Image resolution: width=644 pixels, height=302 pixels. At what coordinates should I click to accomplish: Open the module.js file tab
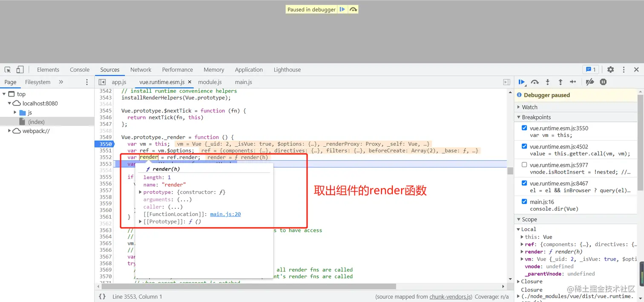pyautogui.click(x=210, y=82)
